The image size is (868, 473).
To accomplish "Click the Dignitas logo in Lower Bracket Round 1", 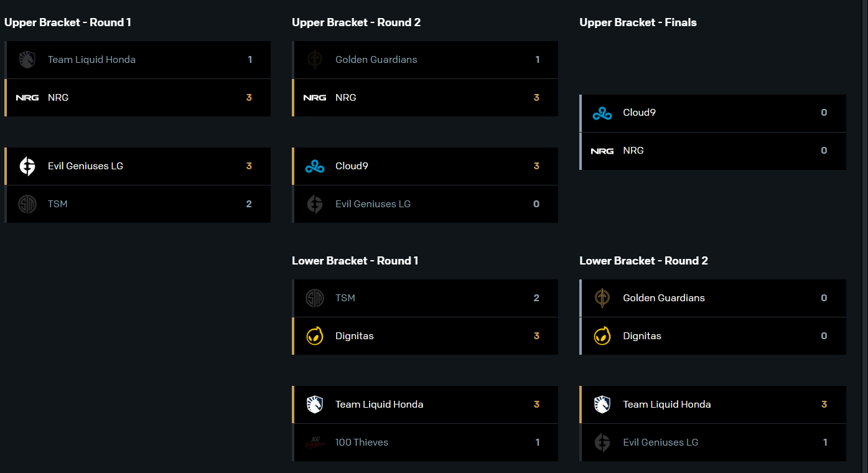I will pyautogui.click(x=315, y=336).
